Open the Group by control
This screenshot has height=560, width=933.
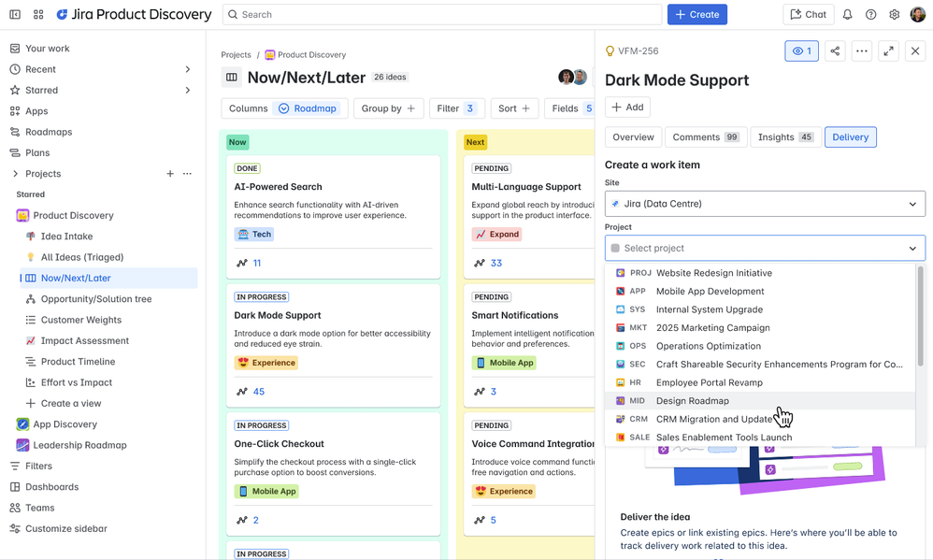pos(389,108)
